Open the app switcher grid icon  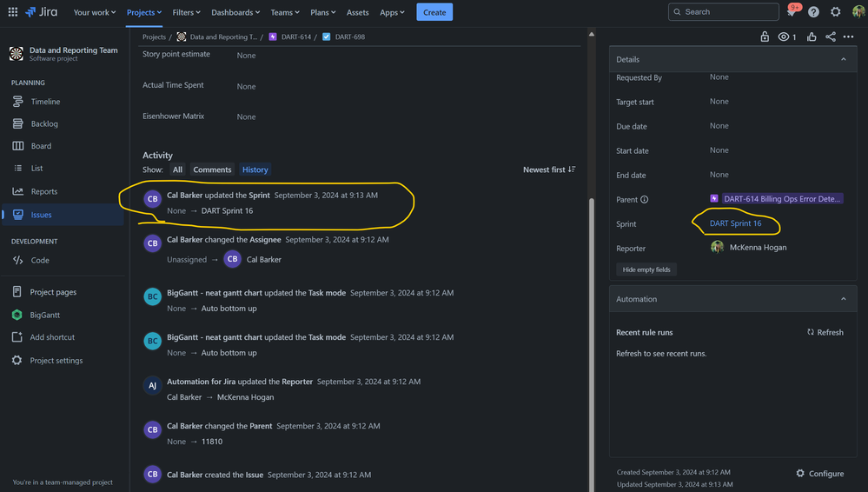tap(13, 11)
